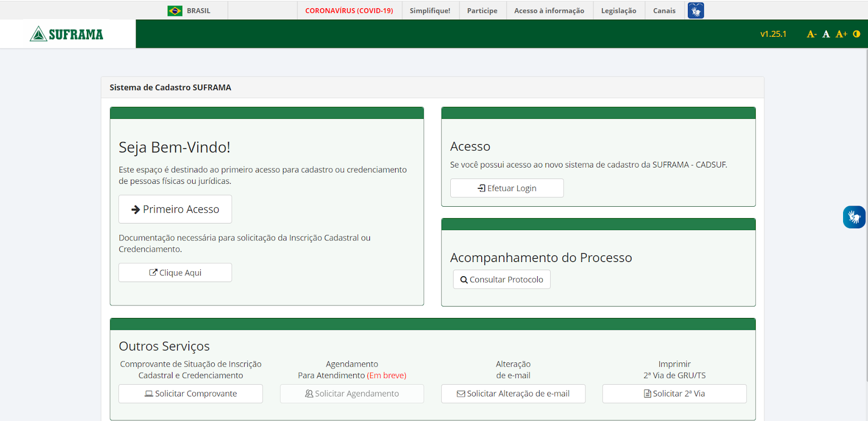Click the Brazil flag icon

pyautogui.click(x=175, y=11)
